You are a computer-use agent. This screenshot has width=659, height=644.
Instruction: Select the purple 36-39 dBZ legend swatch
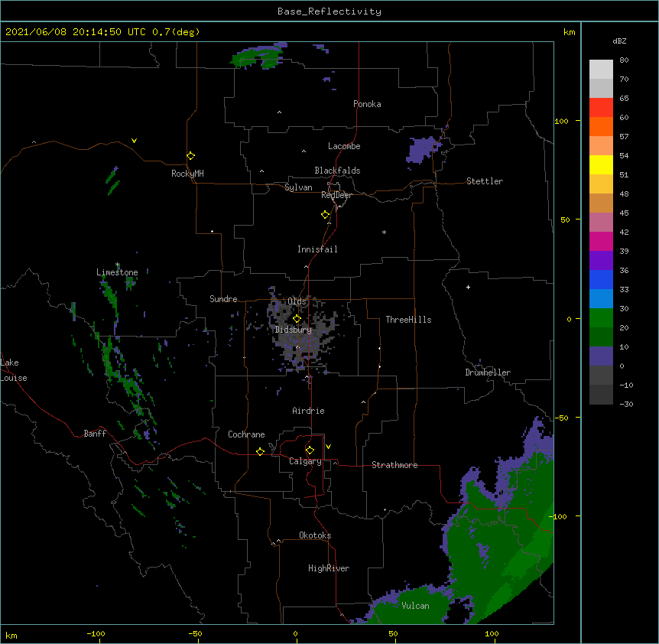(601, 261)
